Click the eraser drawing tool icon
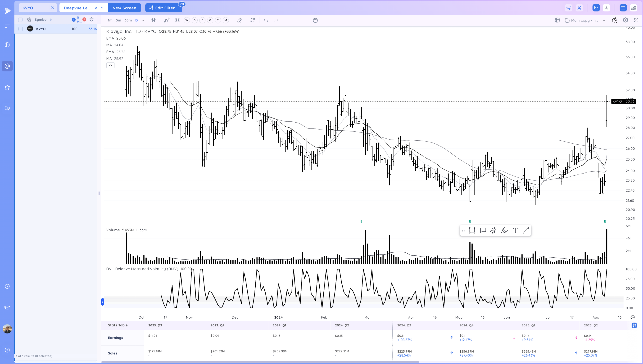This screenshot has height=364, width=643. (239, 20)
